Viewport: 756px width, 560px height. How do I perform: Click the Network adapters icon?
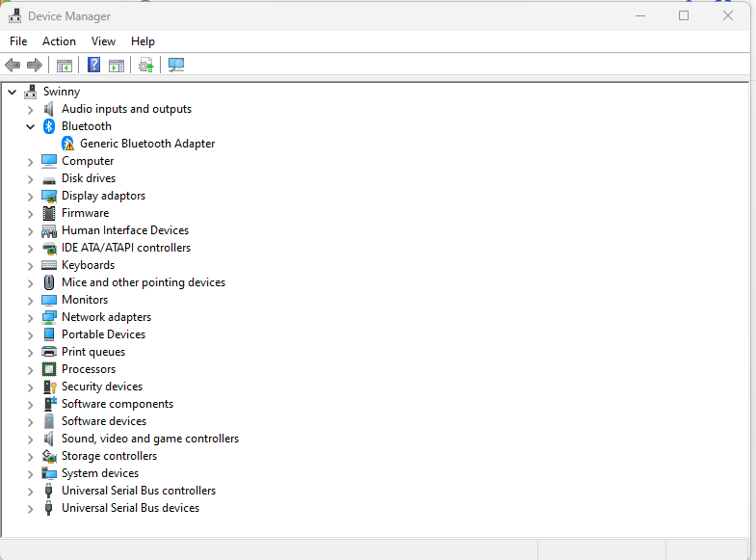(49, 317)
